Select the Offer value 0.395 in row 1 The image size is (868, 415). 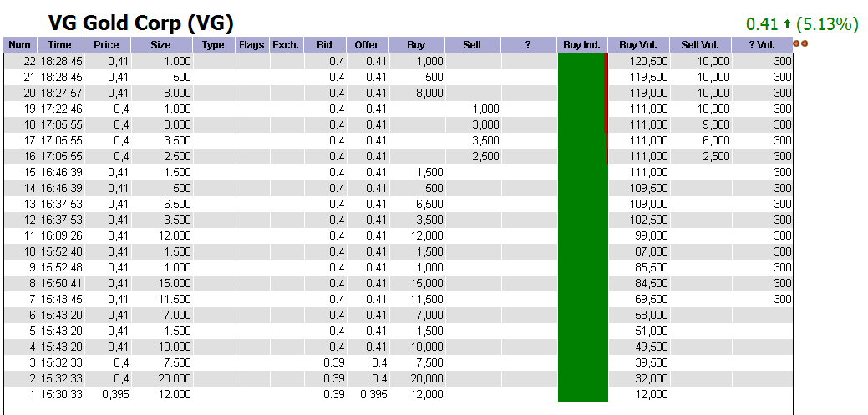[373, 394]
